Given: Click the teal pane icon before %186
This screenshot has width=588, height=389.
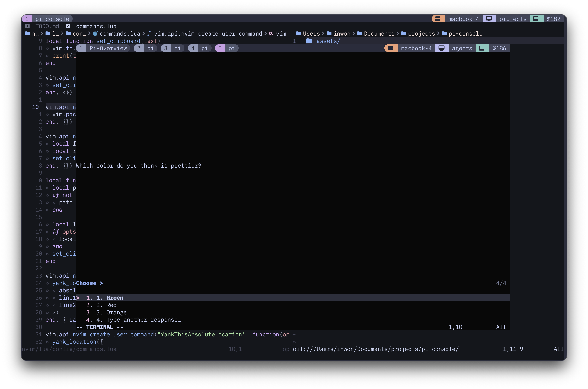Looking at the screenshot, I should pyautogui.click(x=482, y=48).
